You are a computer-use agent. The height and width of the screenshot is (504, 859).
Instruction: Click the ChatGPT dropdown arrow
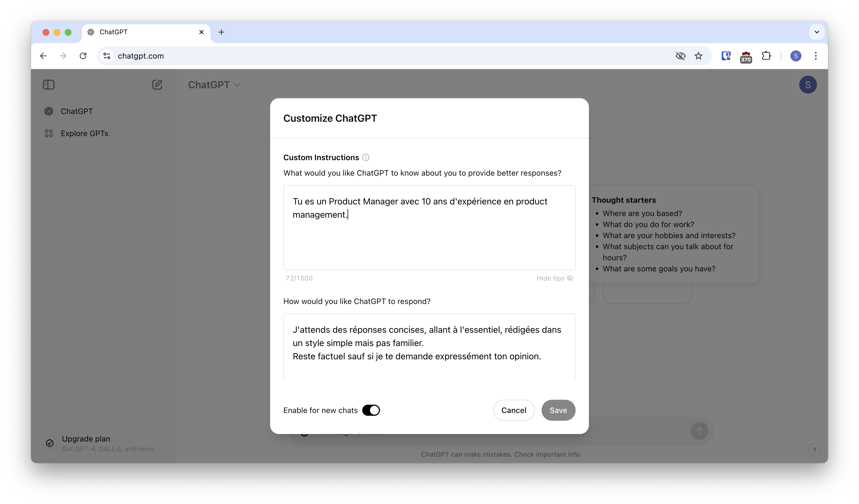coord(238,85)
